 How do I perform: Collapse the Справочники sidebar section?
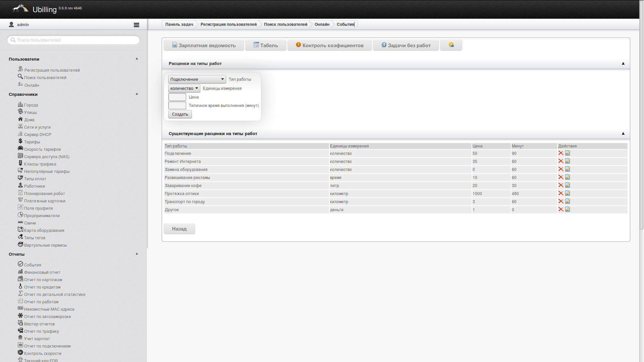tap(137, 94)
